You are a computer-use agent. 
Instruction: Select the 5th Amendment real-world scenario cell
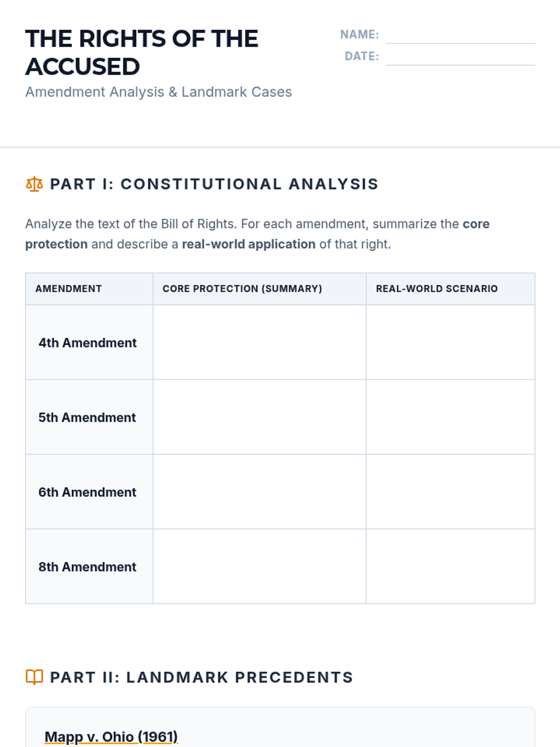(x=450, y=417)
